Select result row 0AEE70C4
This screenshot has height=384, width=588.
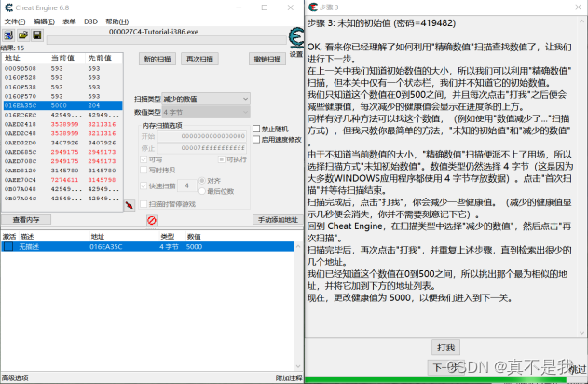click(x=62, y=180)
